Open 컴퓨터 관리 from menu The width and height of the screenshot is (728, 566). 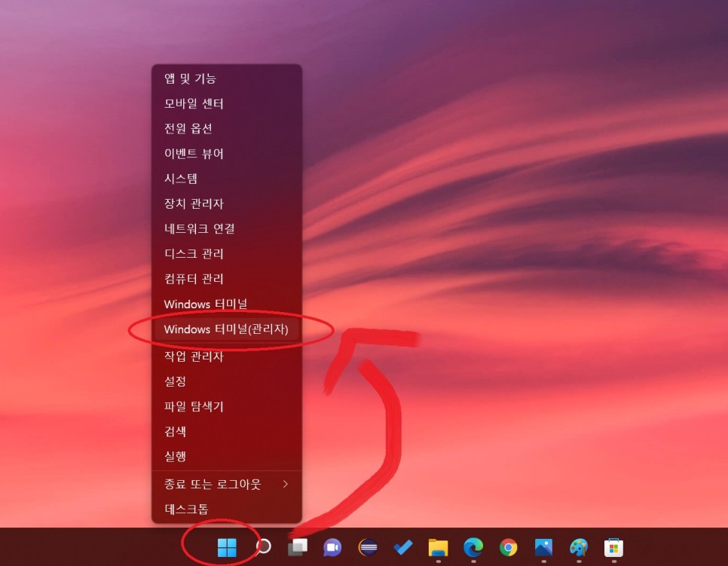pyautogui.click(x=227, y=279)
